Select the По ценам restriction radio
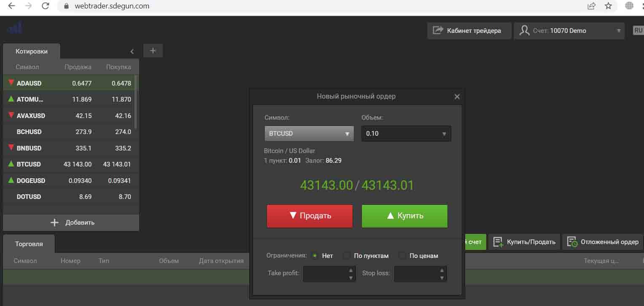 (402, 255)
